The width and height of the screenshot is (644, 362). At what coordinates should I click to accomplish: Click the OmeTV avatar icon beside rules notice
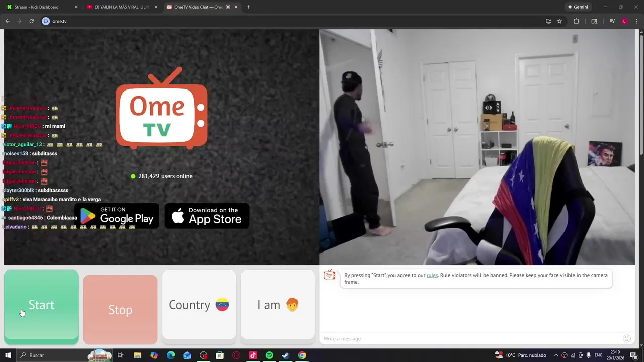coord(329,275)
